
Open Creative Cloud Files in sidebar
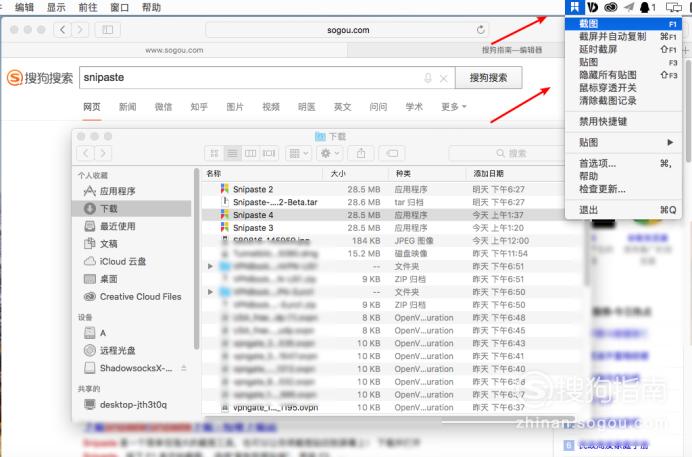[x=132, y=297]
